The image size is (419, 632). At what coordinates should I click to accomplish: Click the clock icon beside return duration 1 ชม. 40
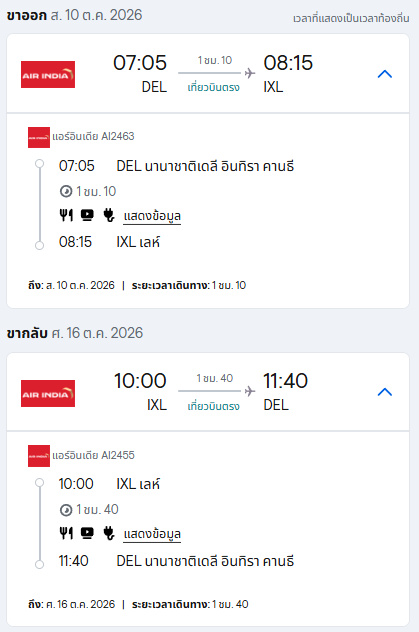pos(66,510)
